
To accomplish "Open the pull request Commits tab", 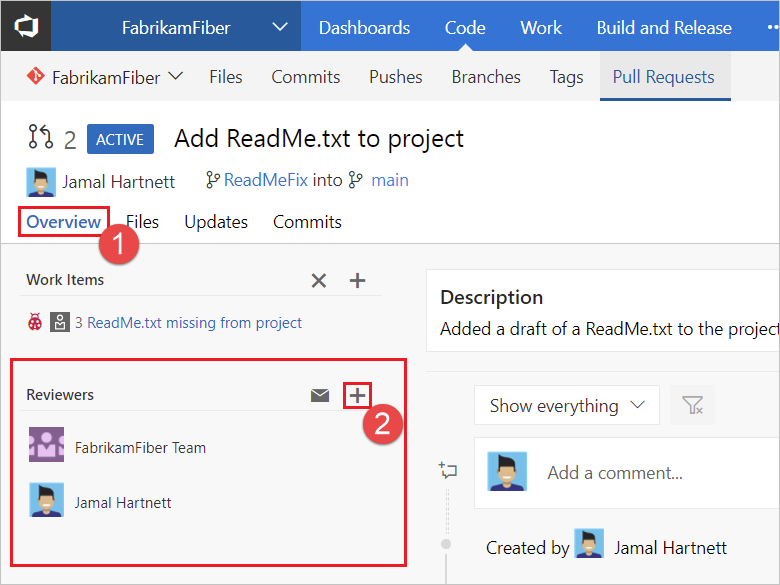I will click(x=307, y=222).
